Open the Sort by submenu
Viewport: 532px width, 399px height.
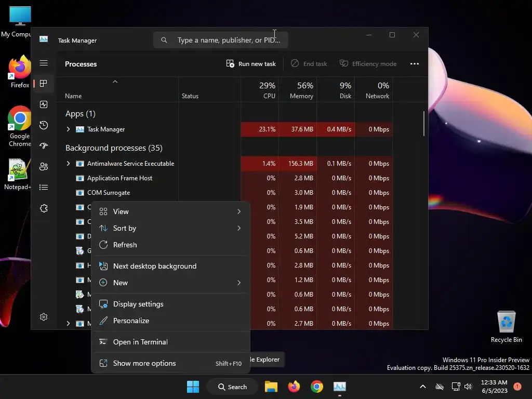tap(170, 228)
